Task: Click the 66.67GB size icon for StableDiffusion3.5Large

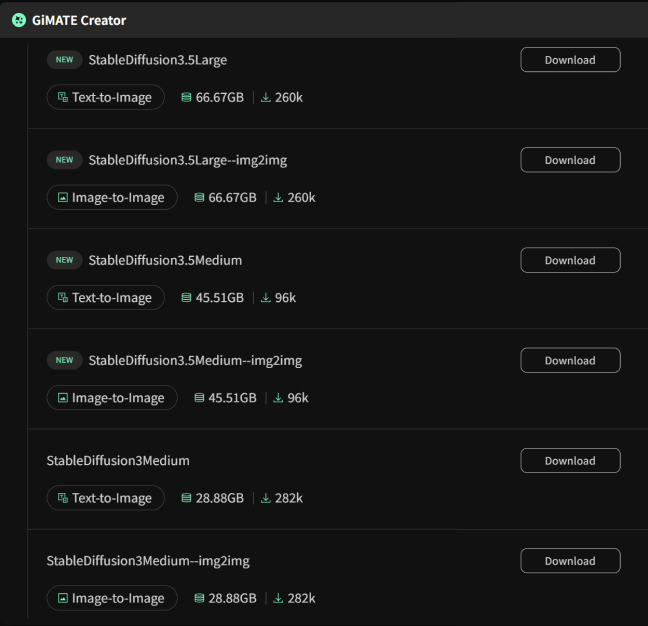Action: 186,97
